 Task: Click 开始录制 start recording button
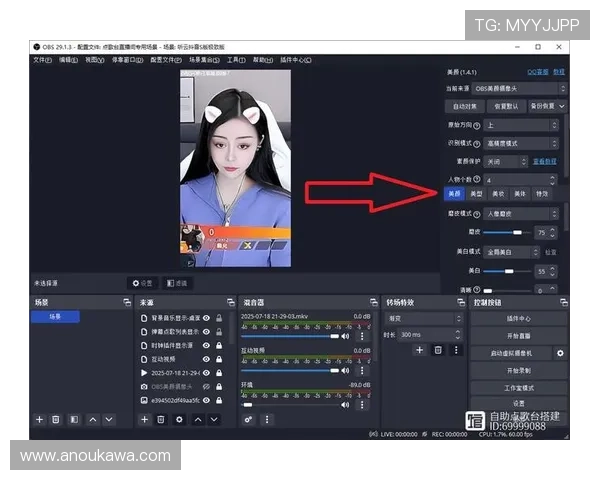click(519, 371)
